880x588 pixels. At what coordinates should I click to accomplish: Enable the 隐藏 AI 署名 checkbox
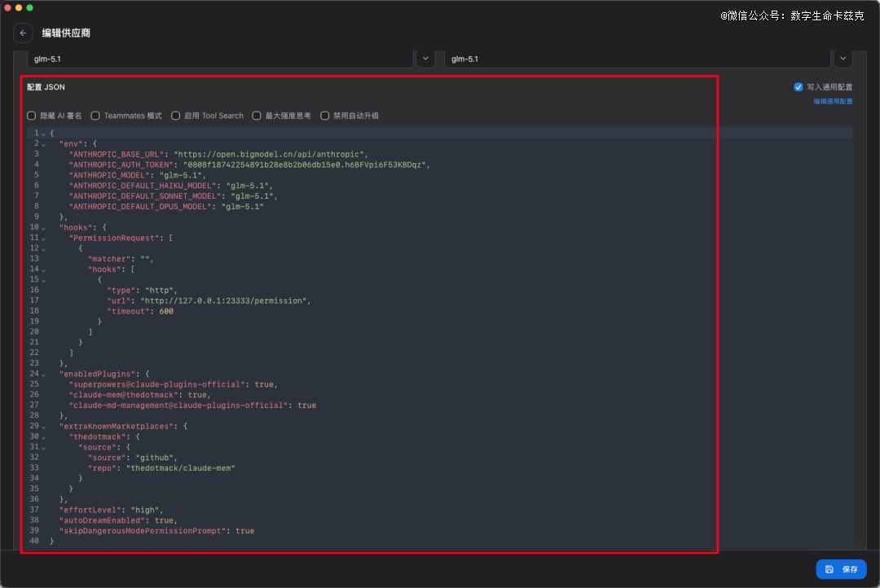pyautogui.click(x=32, y=116)
